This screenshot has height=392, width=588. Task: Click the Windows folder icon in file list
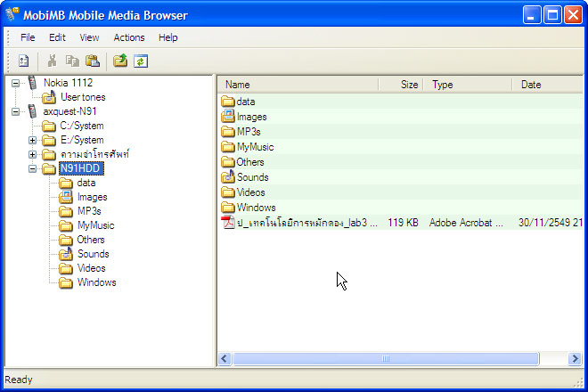pos(227,208)
